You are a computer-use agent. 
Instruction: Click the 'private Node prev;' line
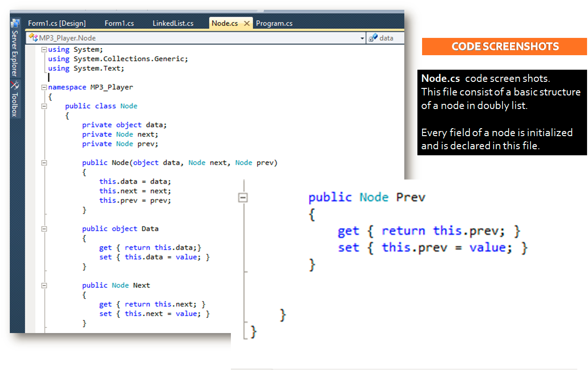[x=120, y=144]
